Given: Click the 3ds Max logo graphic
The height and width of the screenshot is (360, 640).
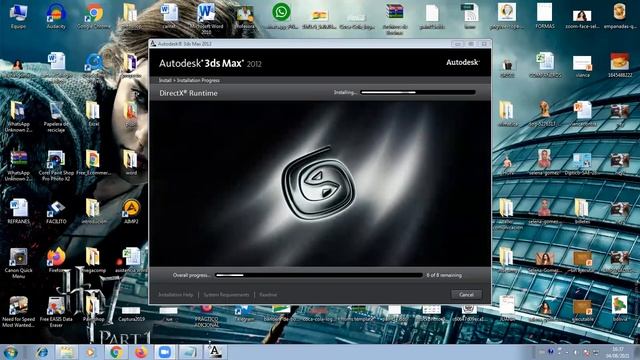Looking at the screenshot, I should point(318,183).
